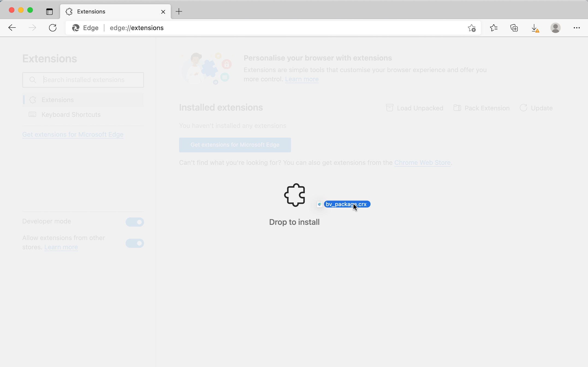Expand Extensions sidebar menu item
This screenshot has height=367, width=588.
click(x=58, y=99)
